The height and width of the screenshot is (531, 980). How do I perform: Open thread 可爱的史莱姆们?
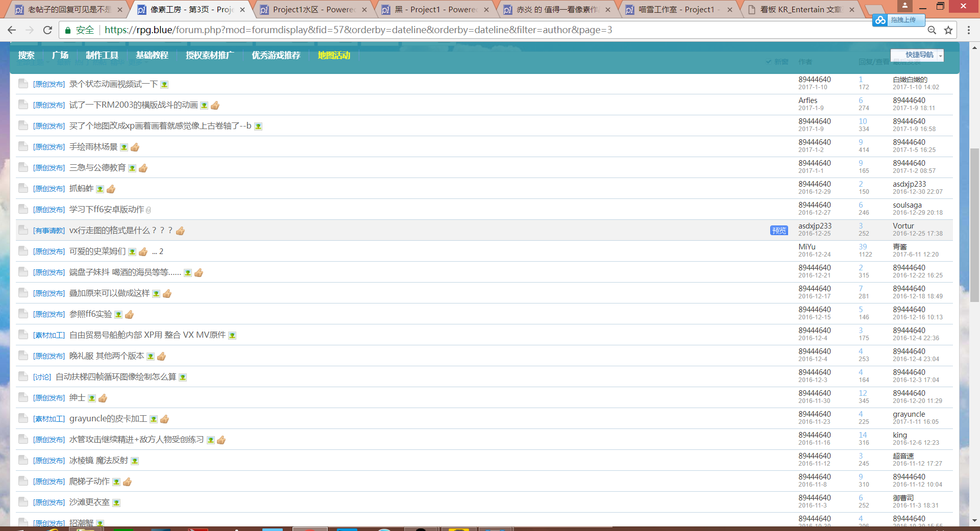point(97,251)
